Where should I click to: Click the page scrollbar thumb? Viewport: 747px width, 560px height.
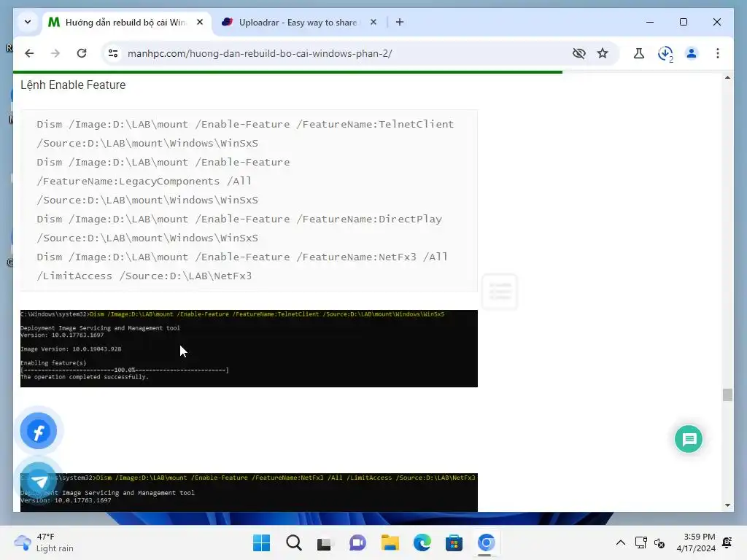click(727, 394)
